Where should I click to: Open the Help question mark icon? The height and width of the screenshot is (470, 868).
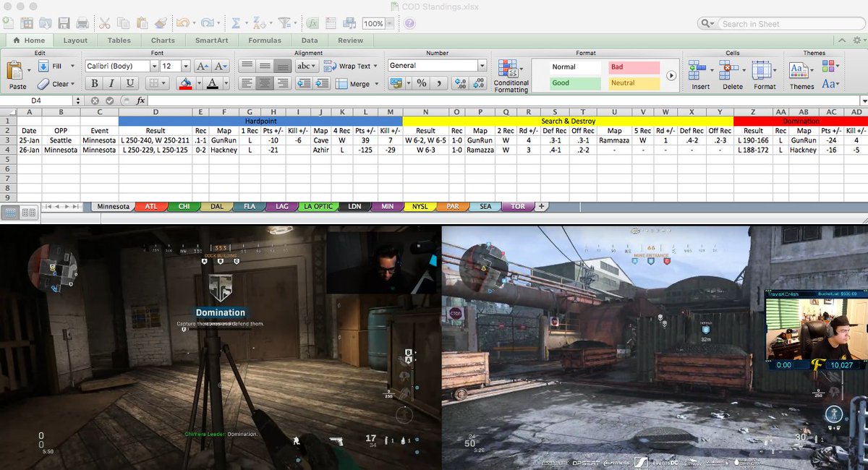tap(409, 23)
